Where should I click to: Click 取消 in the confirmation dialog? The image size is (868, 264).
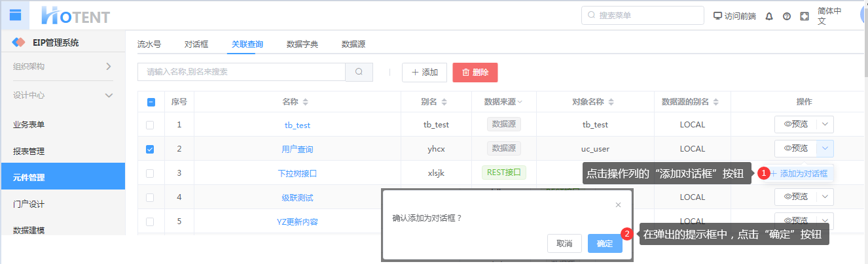[564, 243]
